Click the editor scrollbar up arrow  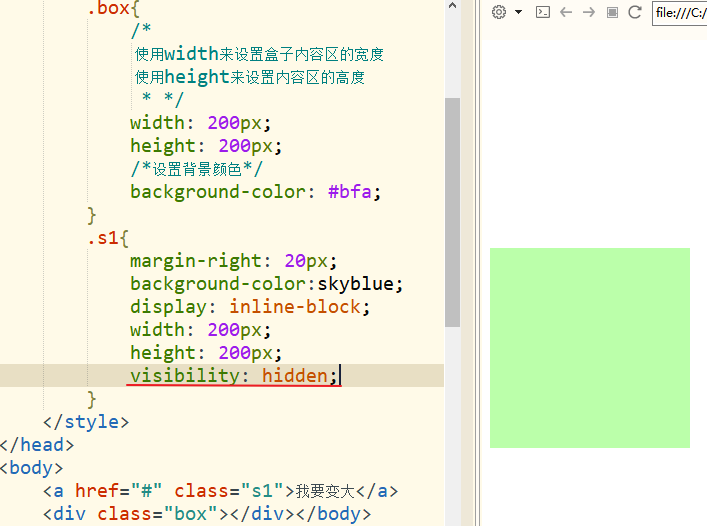(x=453, y=5)
